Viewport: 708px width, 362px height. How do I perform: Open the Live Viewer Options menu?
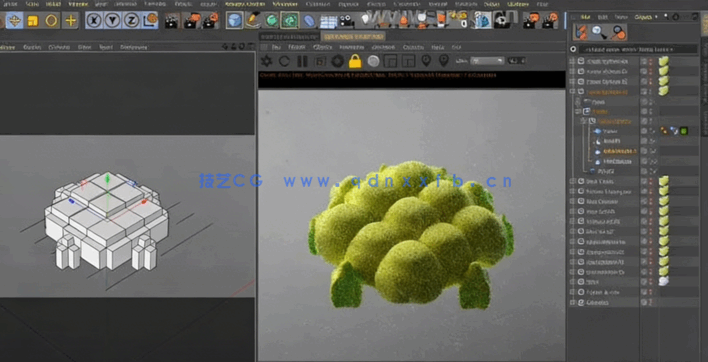413,47
